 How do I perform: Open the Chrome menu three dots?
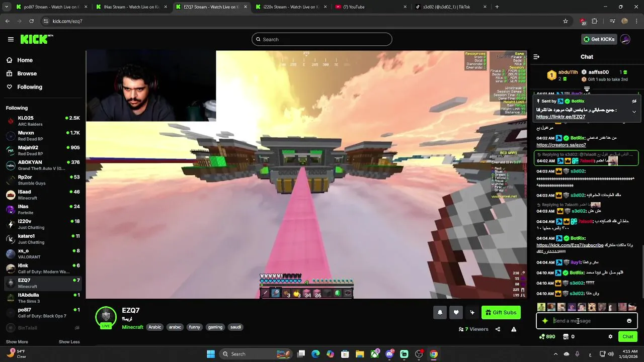[637, 21]
